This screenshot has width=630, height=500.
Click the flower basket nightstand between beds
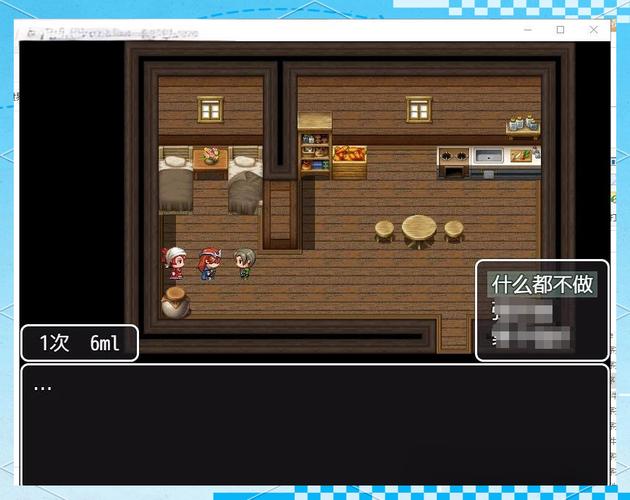210,160
